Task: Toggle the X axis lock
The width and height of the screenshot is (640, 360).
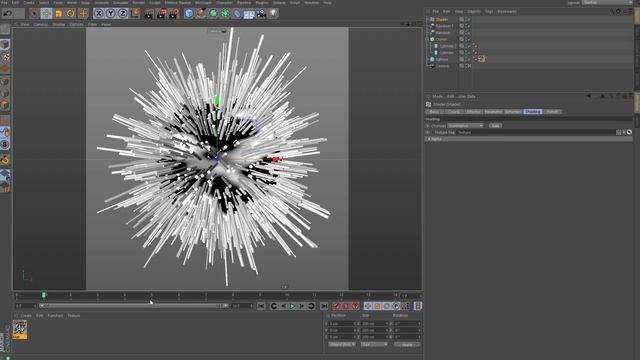Action: click(x=98, y=13)
